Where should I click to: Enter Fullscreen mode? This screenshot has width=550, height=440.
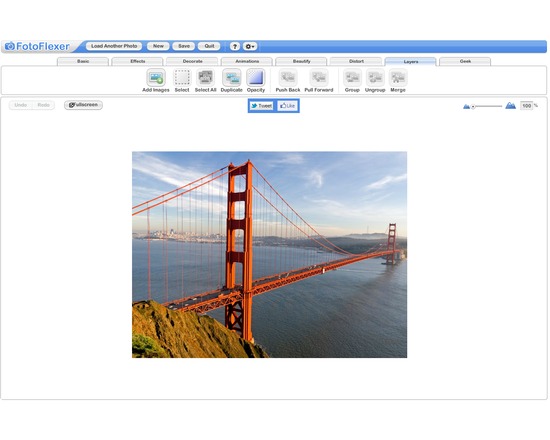[83, 105]
